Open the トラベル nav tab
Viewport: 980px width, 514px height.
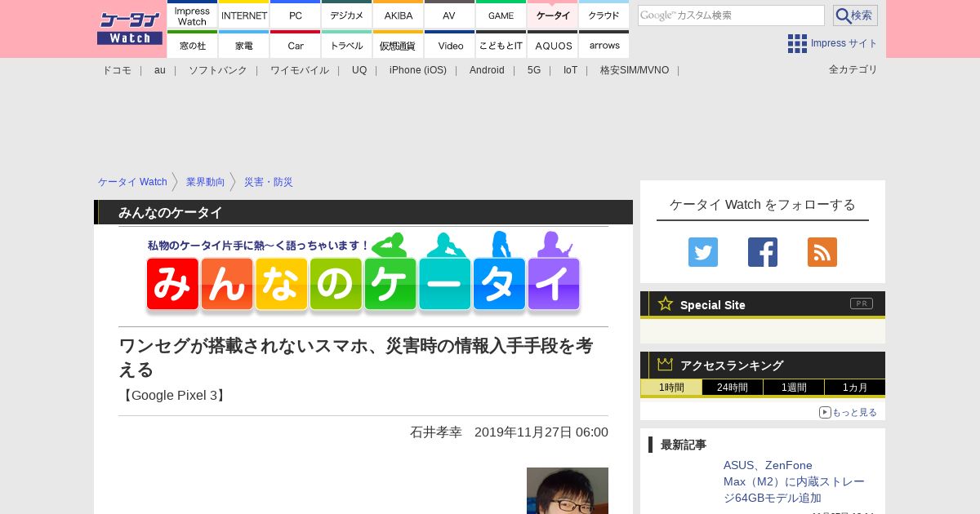pos(347,45)
